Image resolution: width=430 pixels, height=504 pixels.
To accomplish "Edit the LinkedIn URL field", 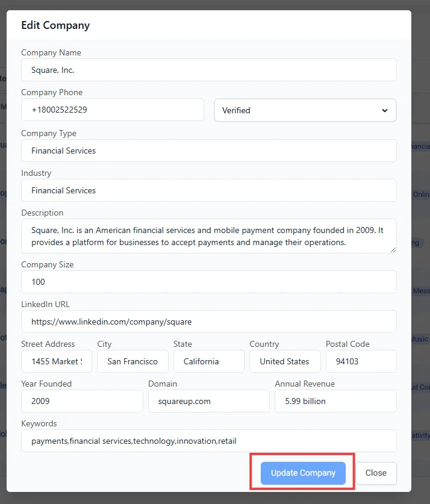I will [x=209, y=322].
